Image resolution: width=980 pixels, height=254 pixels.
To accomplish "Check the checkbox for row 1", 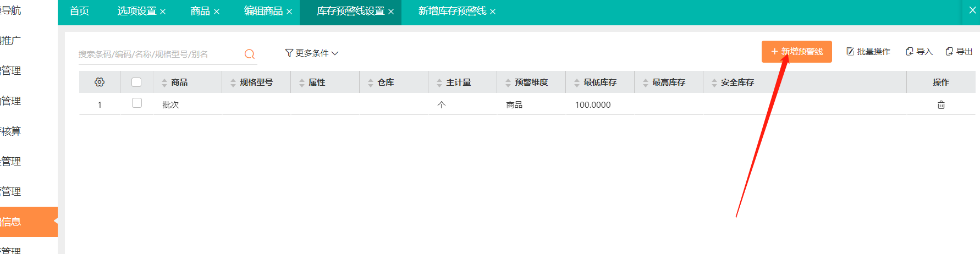I will (137, 103).
